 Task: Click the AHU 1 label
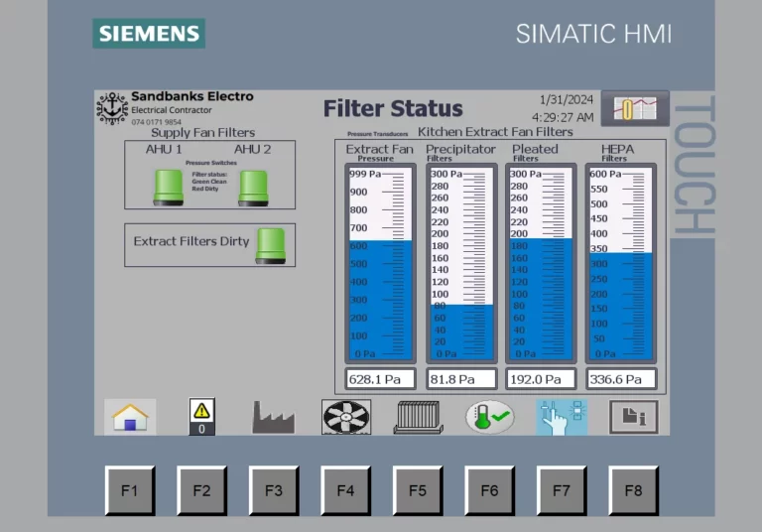point(164,149)
